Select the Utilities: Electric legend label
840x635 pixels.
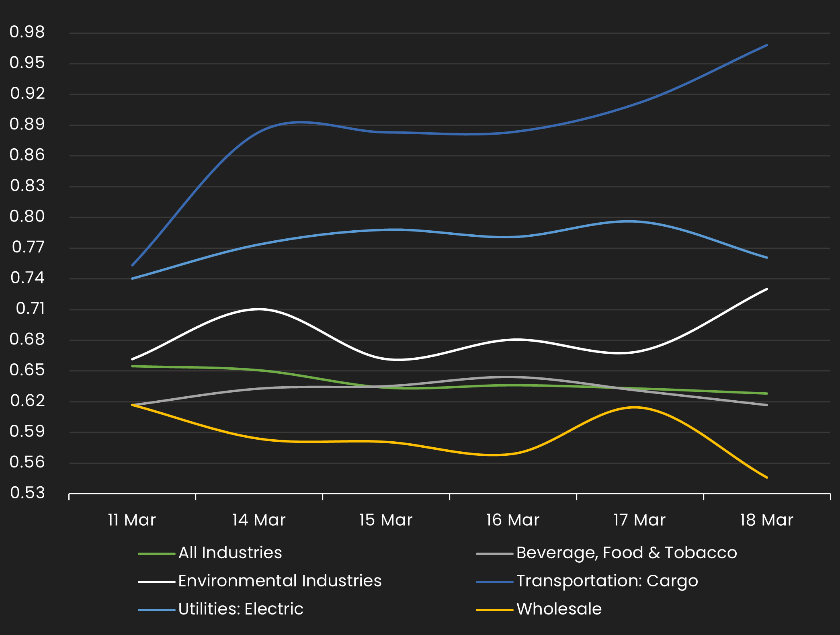241,609
